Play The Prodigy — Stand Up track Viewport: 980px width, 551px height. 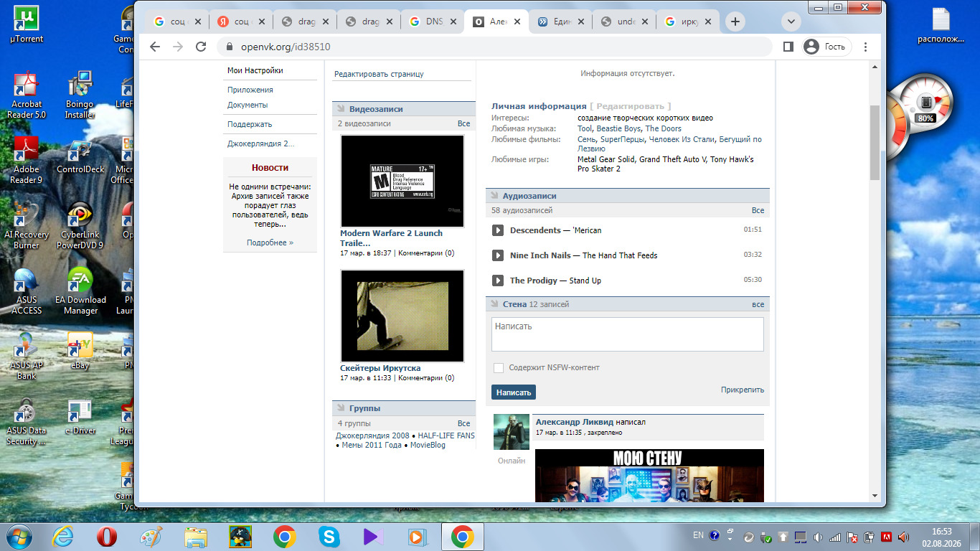498,281
